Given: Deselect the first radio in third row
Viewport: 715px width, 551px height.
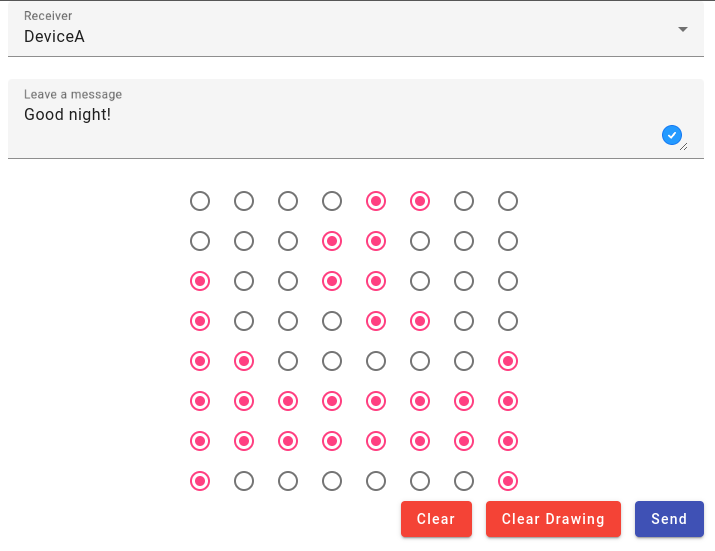Looking at the screenshot, I should tap(200, 281).
